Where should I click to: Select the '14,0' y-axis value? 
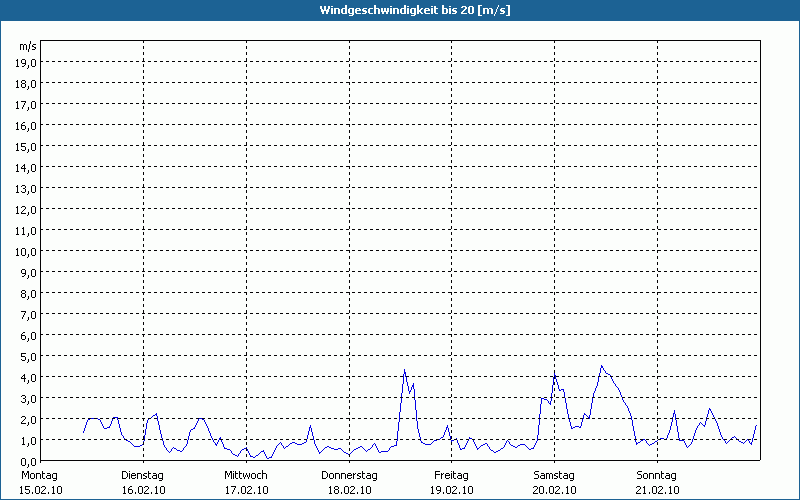[x=26, y=168]
